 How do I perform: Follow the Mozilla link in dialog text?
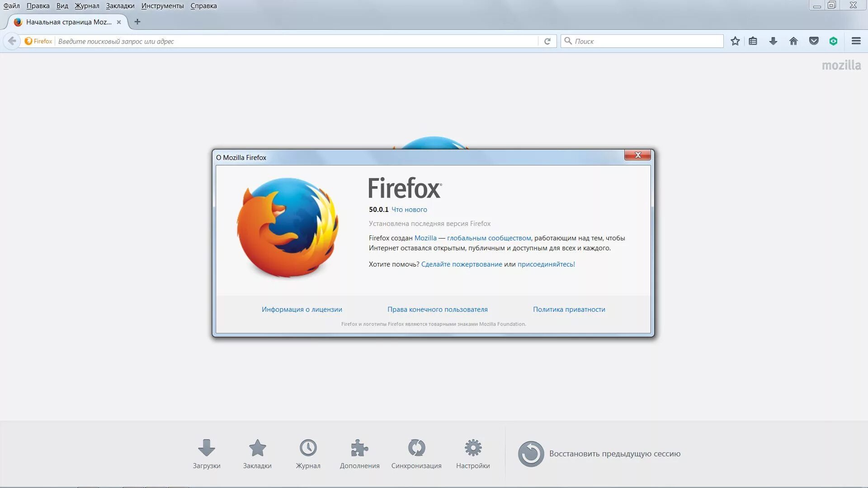pyautogui.click(x=425, y=238)
